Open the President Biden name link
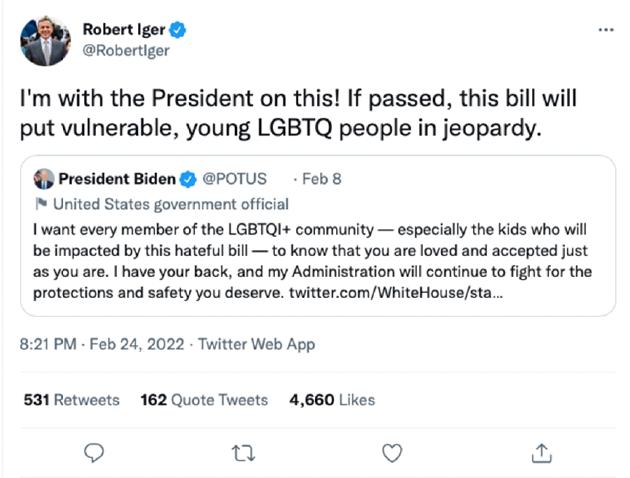The image size is (630, 478). click(117, 179)
